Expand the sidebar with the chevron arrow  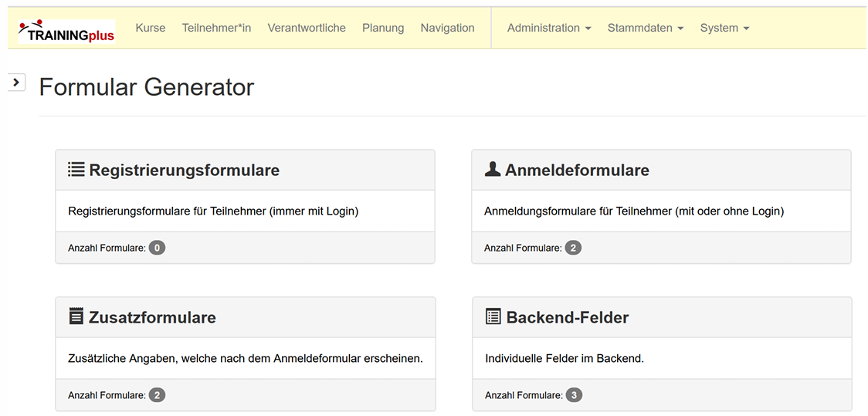(x=16, y=82)
